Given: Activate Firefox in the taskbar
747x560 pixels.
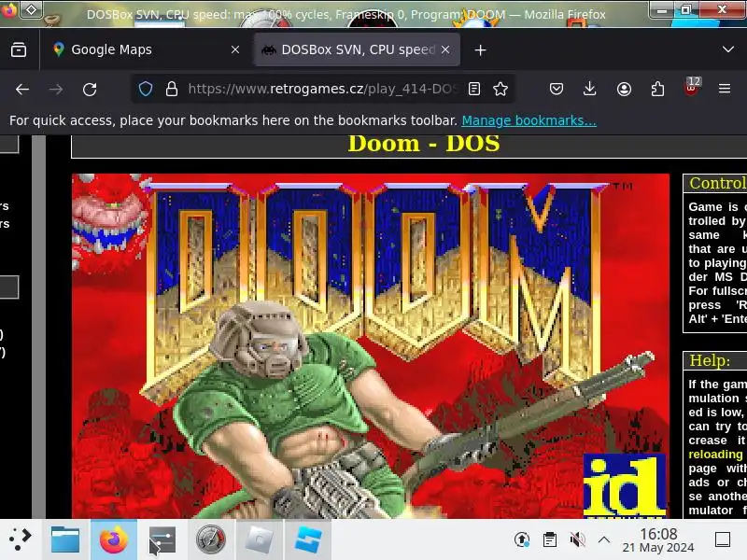Looking at the screenshot, I should coord(113,539).
